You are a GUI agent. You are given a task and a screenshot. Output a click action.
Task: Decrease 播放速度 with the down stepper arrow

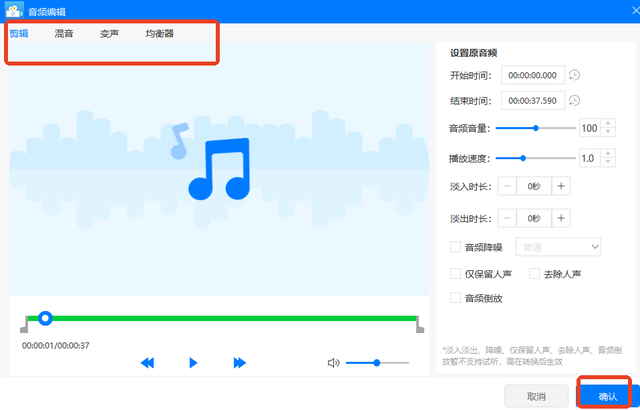tap(608, 162)
